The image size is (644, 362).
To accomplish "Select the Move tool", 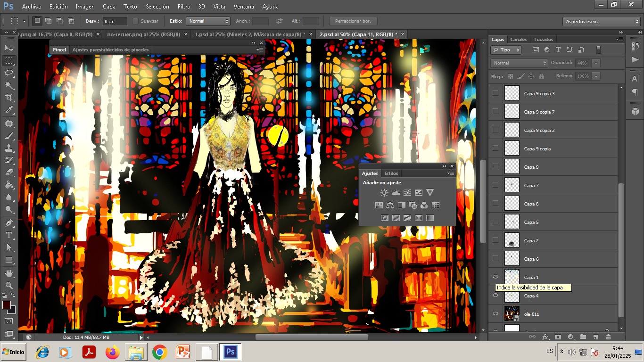I will [x=9, y=48].
